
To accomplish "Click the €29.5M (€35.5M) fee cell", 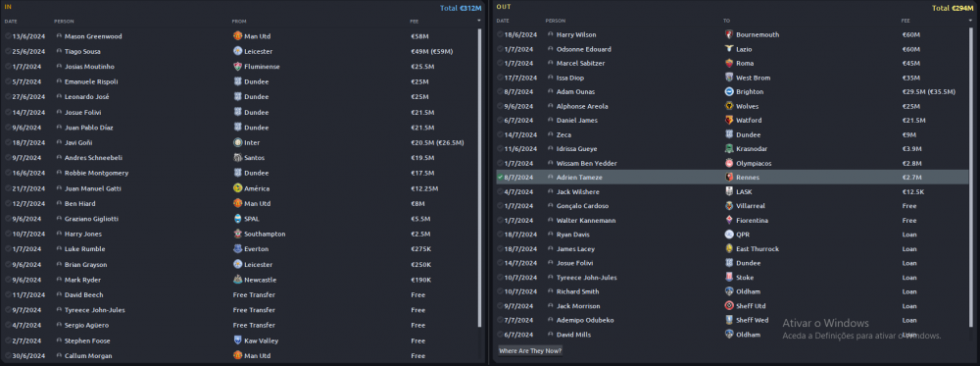I will coord(928,92).
